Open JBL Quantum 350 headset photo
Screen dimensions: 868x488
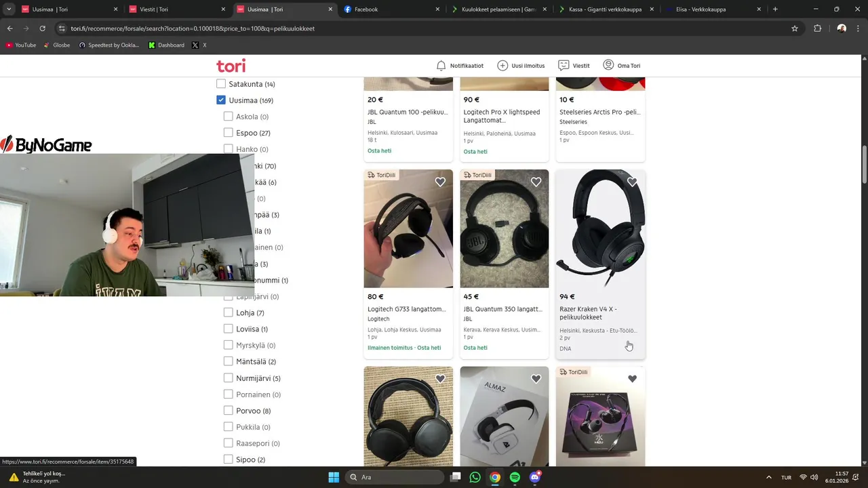coord(505,228)
